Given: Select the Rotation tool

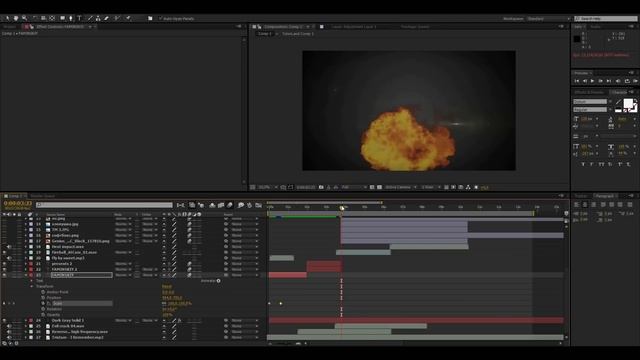Looking at the screenshot, I should click(x=35, y=18).
